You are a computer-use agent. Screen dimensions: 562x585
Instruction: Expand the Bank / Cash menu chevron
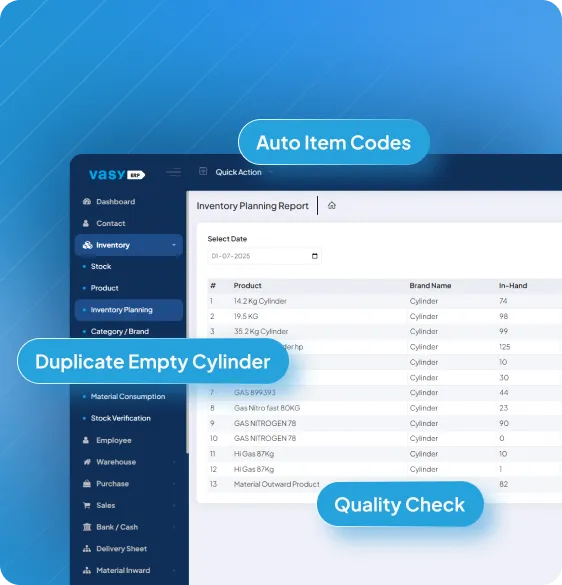click(174, 527)
